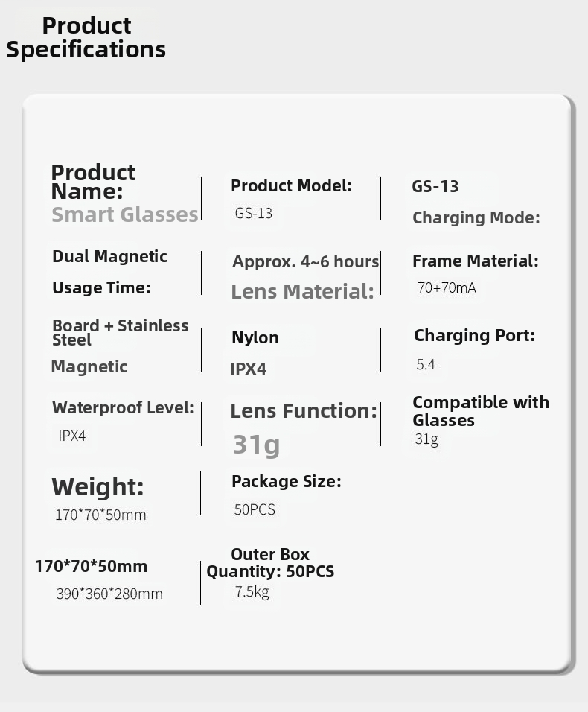Screen dimensions: 588x712
Task: Select the Weight label
Action: [x=98, y=487]
